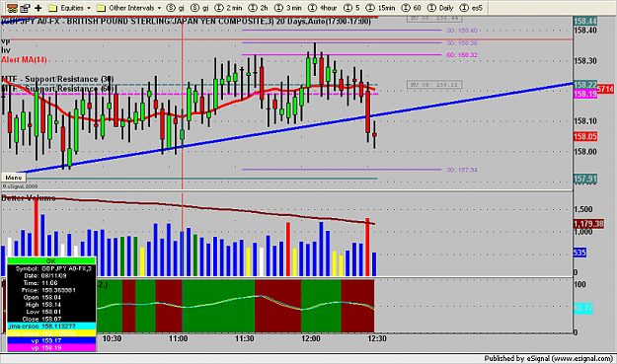Click the cyan 46.72 indicator value
Screen dimensions: 617x364
coord(583,308)
